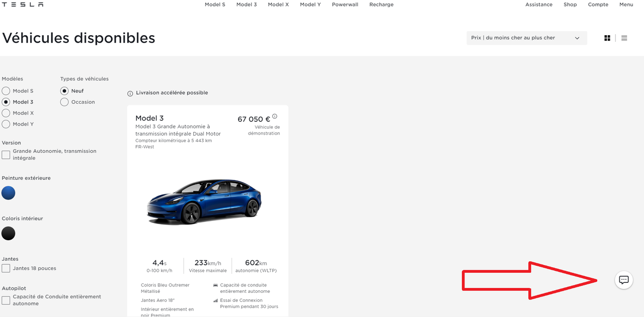Go to Compte account link
Image resolution: width=644 pixels, height=317 pixels.
point(598,5)
